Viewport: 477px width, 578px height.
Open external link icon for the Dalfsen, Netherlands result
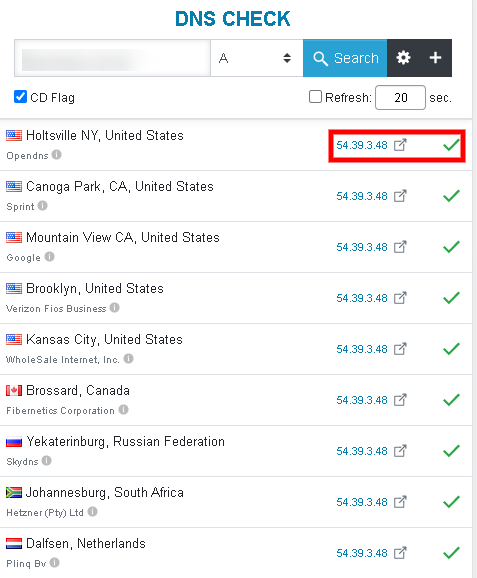click(400, 553)
